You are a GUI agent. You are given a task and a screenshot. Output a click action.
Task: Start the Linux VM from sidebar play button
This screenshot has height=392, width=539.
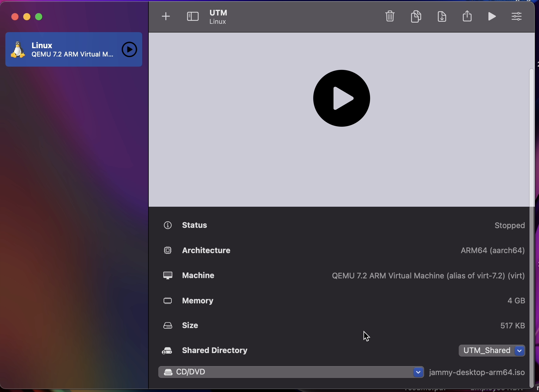point(129,49)
